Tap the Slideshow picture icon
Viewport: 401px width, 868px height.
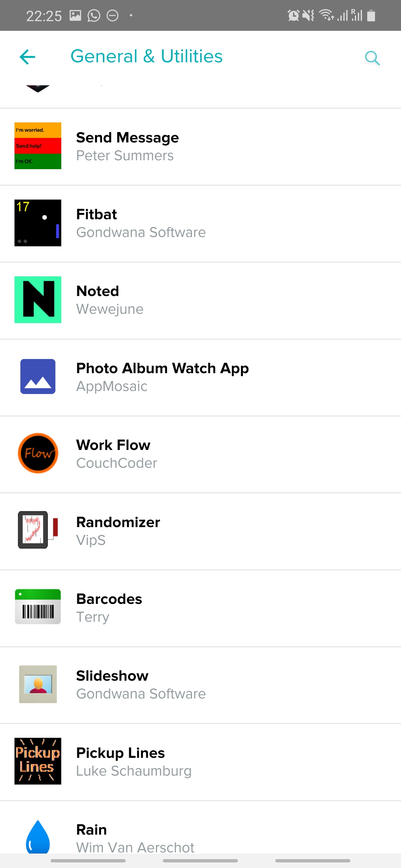(38, 684)
